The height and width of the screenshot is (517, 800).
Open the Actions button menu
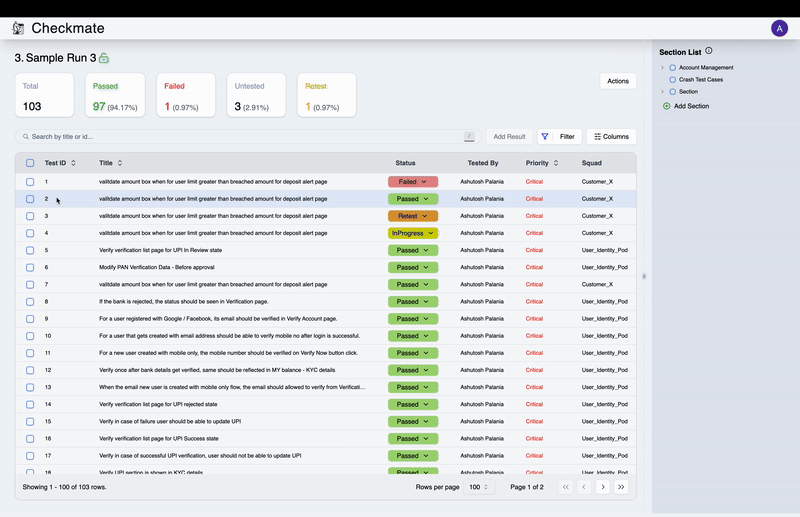pyautogui.click(x=617, y=81)
